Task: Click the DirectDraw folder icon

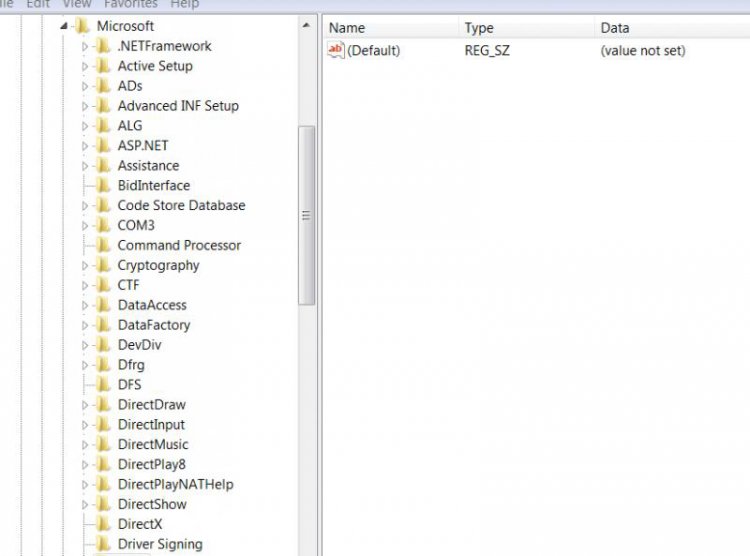Action: tap(102, 405)
